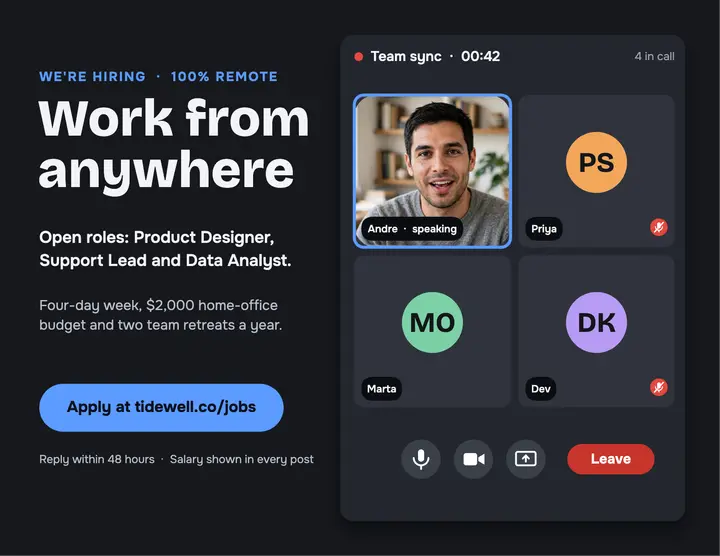Click the 00:42 call timer
This screenshot has height=556, width=720.
pos(480,56)
